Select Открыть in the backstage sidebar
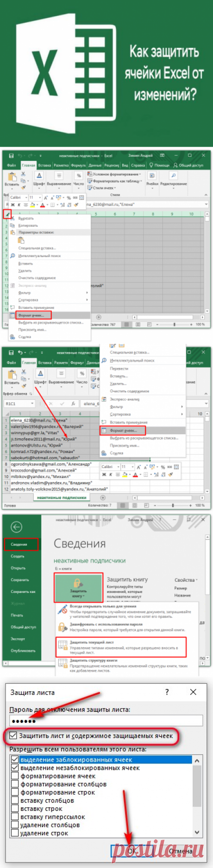213x868 pixels. coord(18,568)
